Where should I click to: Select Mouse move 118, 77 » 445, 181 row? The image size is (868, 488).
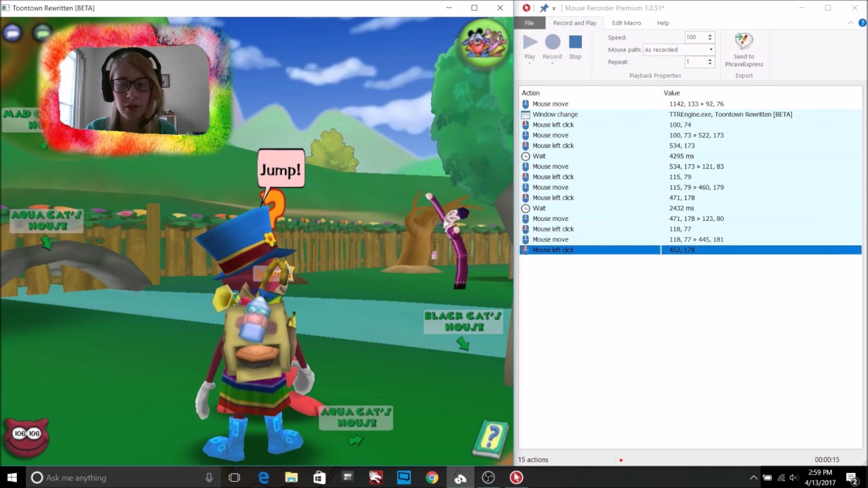click(690, 239)
